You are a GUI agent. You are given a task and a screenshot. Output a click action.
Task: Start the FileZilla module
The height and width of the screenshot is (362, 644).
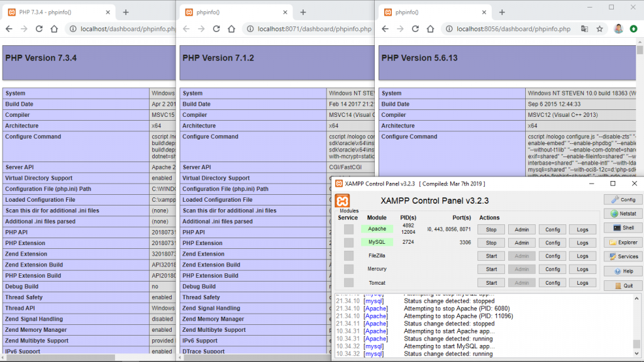[x=491, y=256]
